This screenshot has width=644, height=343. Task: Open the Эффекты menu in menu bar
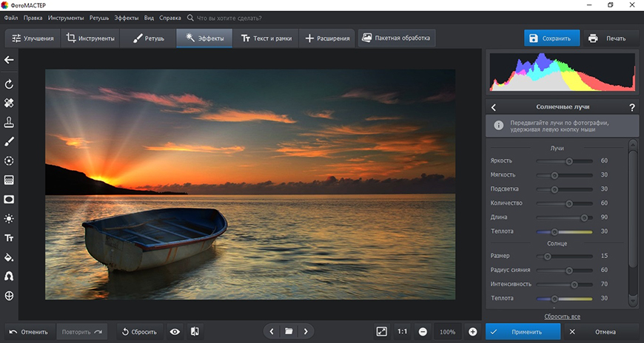pyautogui.click(x=125, y=17)
